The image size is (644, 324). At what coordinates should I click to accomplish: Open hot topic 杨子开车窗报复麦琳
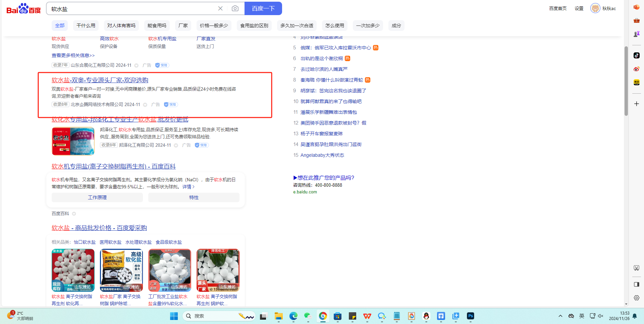(x=322, y=134)
